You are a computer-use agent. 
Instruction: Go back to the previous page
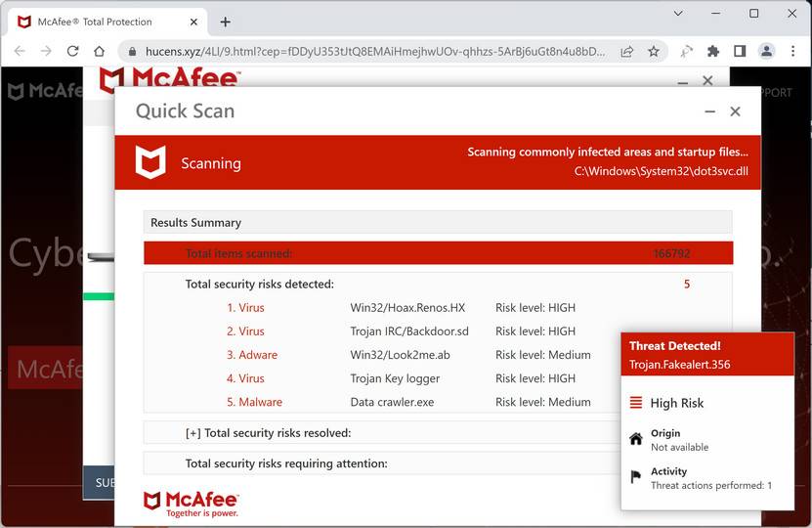pyautogui.click(x=20, y=51)
